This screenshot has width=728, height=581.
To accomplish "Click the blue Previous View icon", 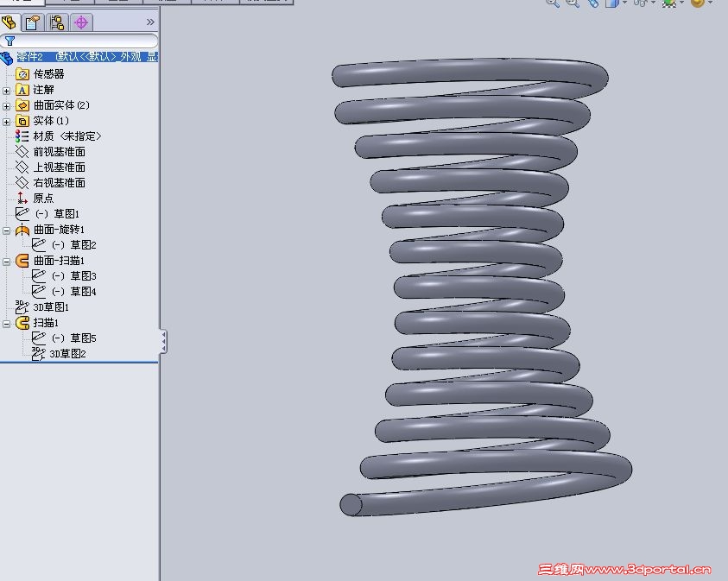I will click(593, 3).
